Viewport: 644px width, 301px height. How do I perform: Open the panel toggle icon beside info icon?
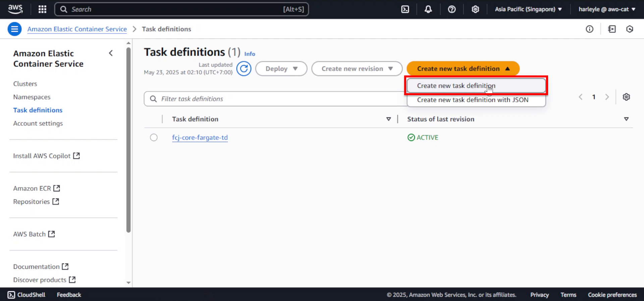click(x=612, y=29)
